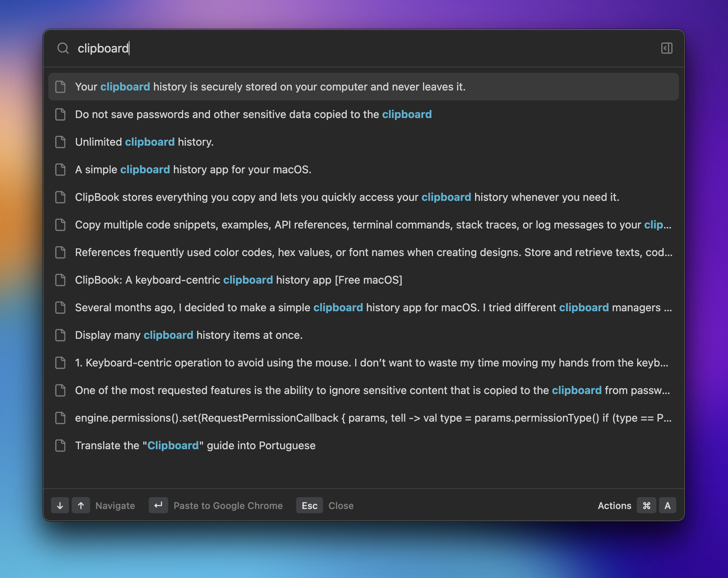Screen dimensions: 728x578
Task: Click document icon beside 'Translate the Clipboard guide'
Action: tap(61, 445)
